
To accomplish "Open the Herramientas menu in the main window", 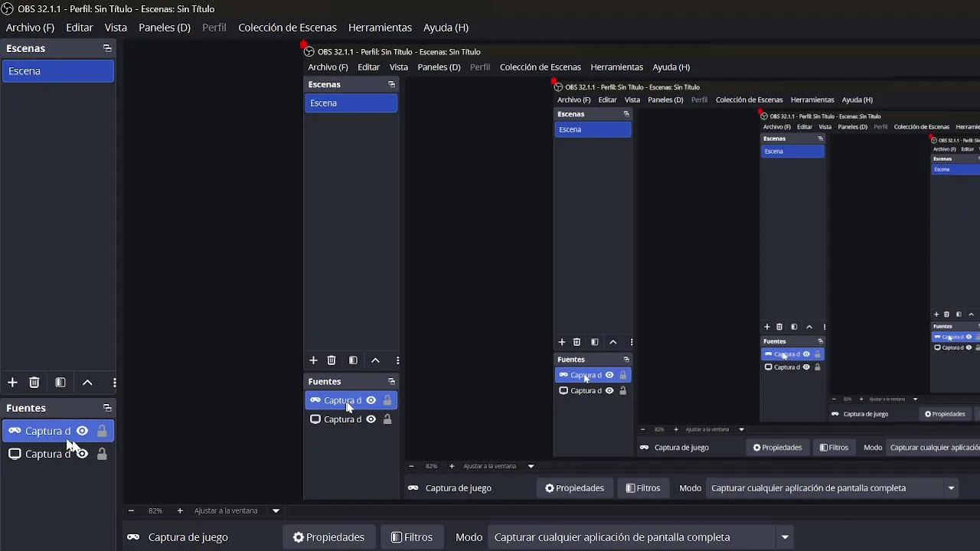I will coord(380,28).
